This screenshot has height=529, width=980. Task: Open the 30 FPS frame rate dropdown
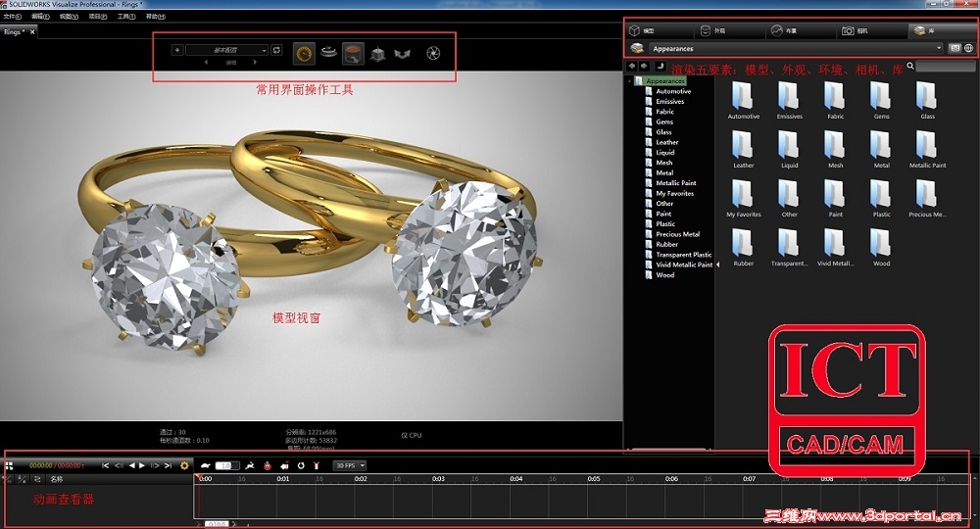[x=350, y=465]
